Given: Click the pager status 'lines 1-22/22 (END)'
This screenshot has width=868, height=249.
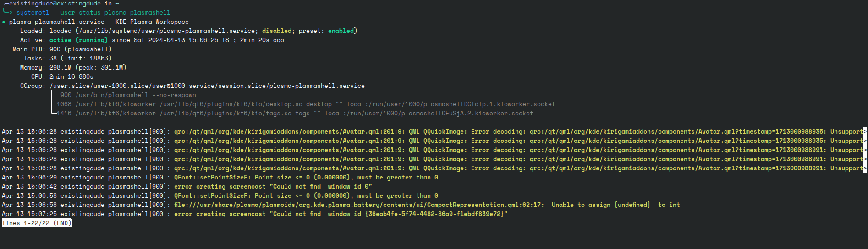Looking at the screenshot, I should coord(37,223).
